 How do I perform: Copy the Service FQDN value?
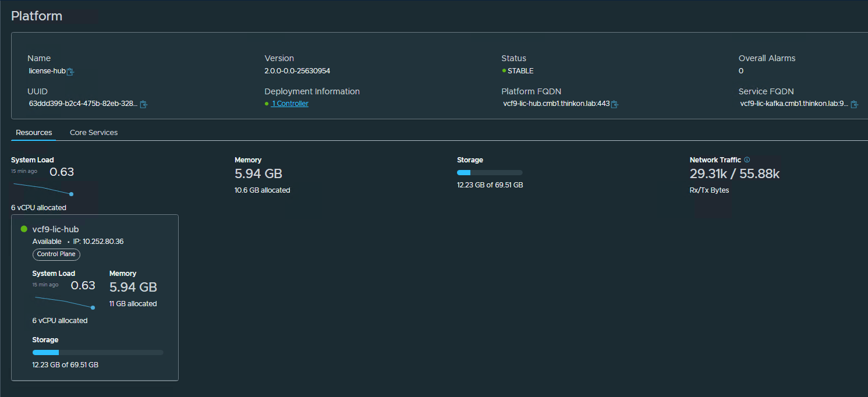[854, 104]
